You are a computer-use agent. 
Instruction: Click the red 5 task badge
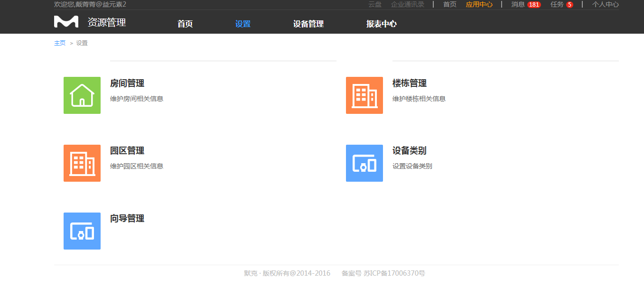(569, 5)
